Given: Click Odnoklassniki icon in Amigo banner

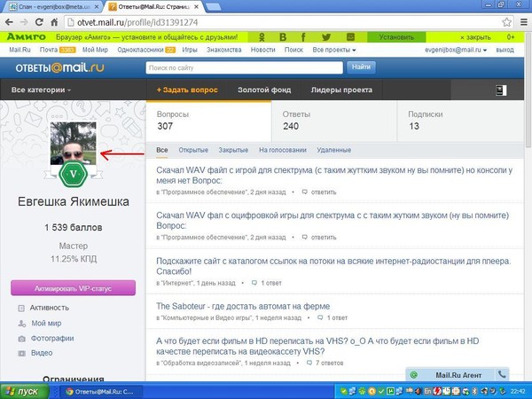Looking at the screenshot, I should (x=262, y=37).
